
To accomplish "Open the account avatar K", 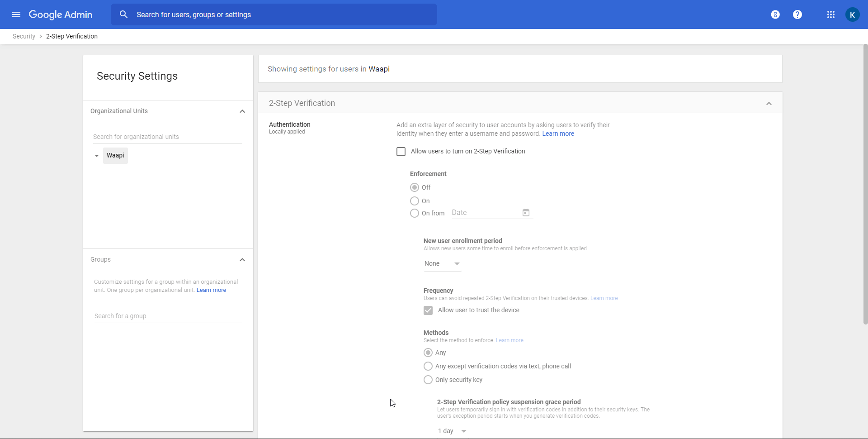I will tap(852, 14).
